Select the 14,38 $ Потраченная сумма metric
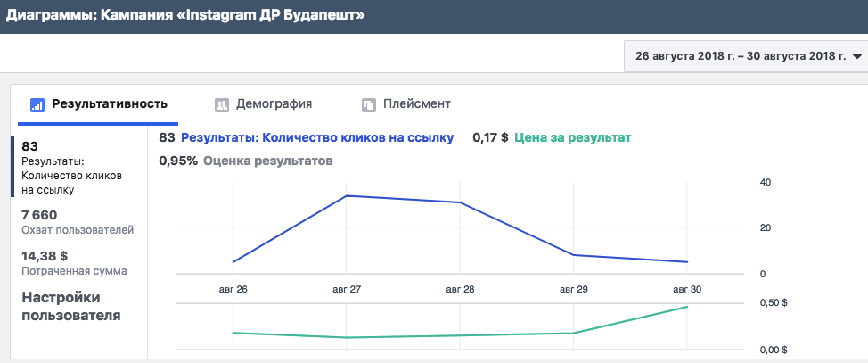The height and width of the screenshot is (363, 868). [74, 263]
